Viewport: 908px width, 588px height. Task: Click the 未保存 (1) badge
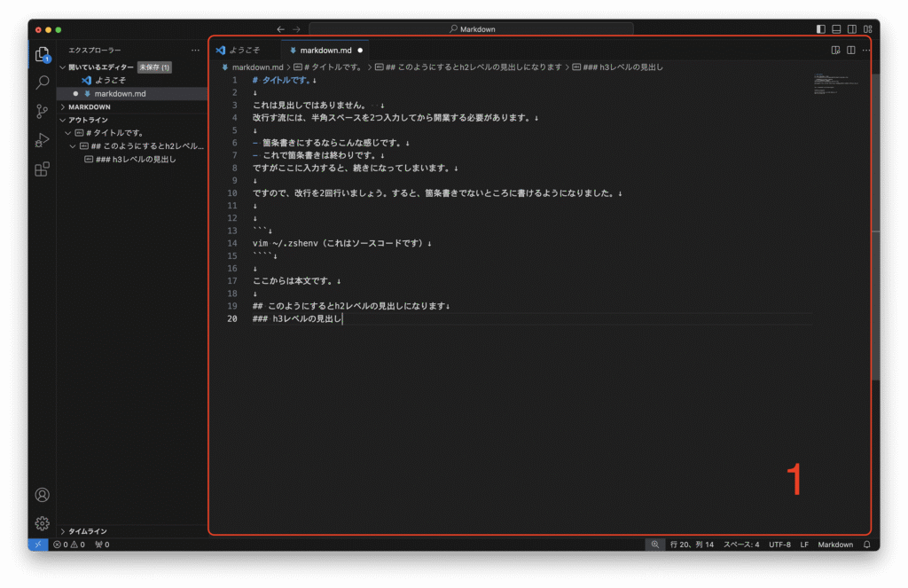click(154, 67)
